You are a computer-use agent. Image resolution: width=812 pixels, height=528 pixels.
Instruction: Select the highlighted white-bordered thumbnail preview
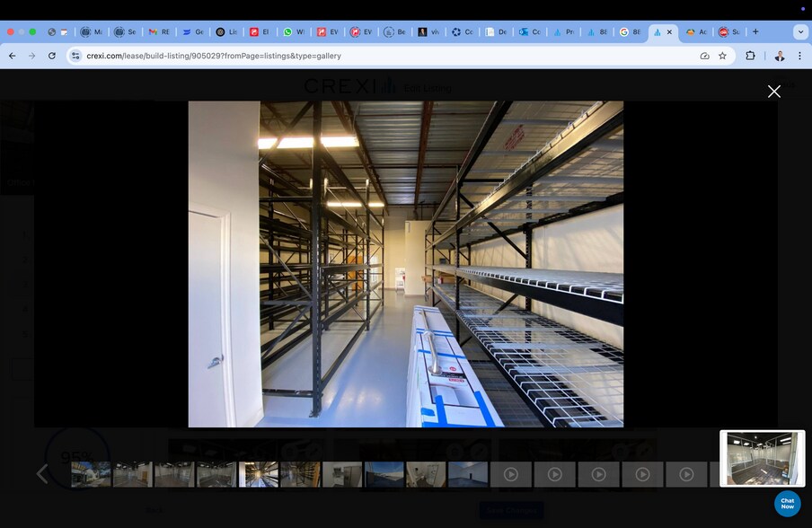point(762,459)
